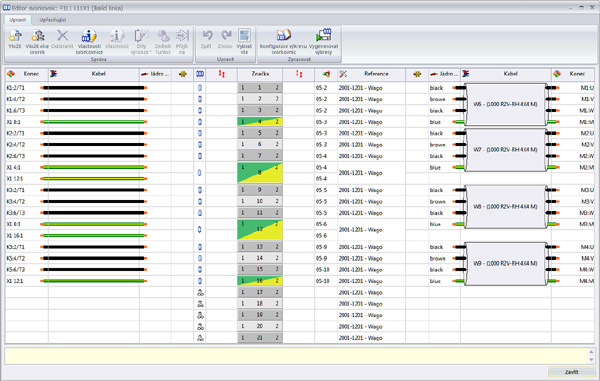Click the terminal strip icon column header
Image resolution: width=600 pixels, height=381 pixels.
click(200, 74)
